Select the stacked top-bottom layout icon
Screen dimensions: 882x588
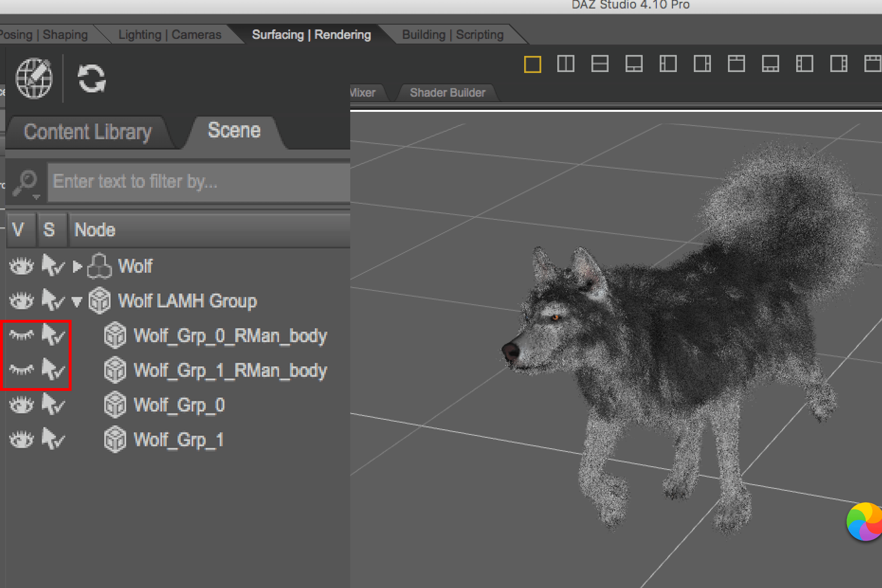(x=600, y=64)
